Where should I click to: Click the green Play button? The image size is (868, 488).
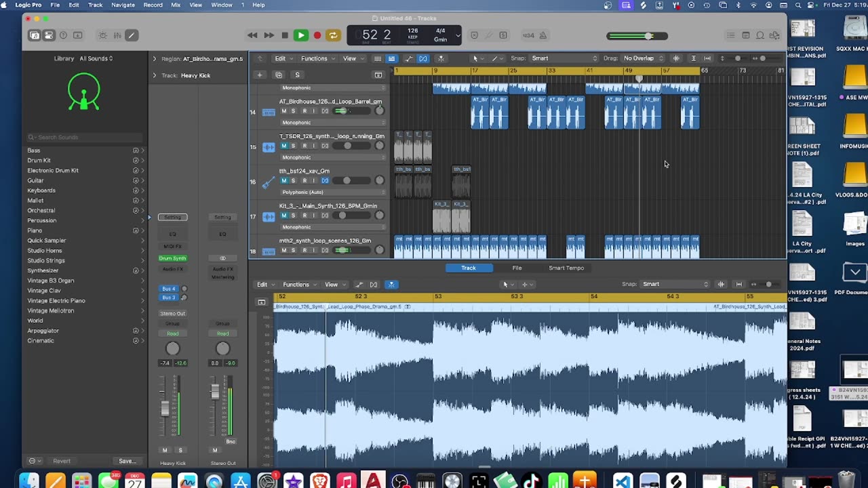pos(301,35)
